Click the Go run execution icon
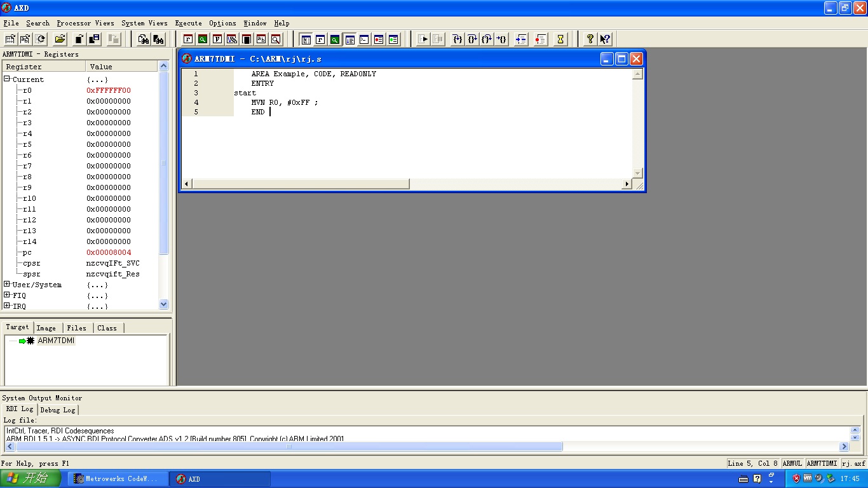This screenshot has height=488, width=868. coord(423,39)
